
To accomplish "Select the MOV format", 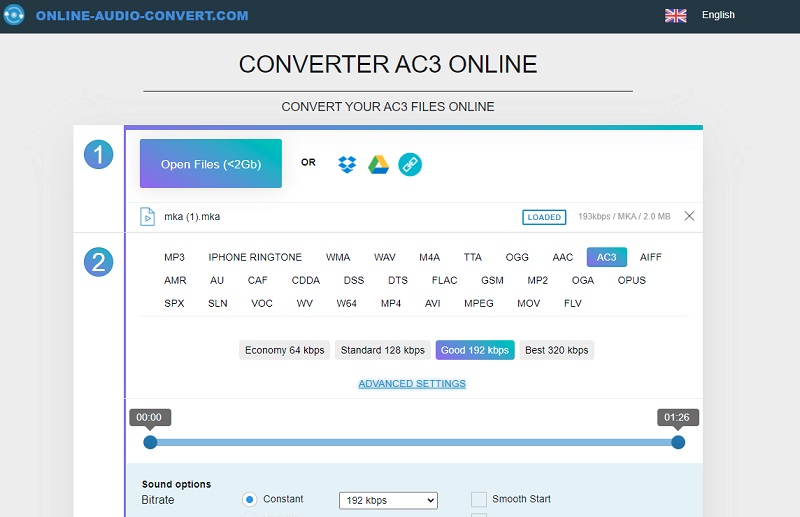I will coord(529,303).
